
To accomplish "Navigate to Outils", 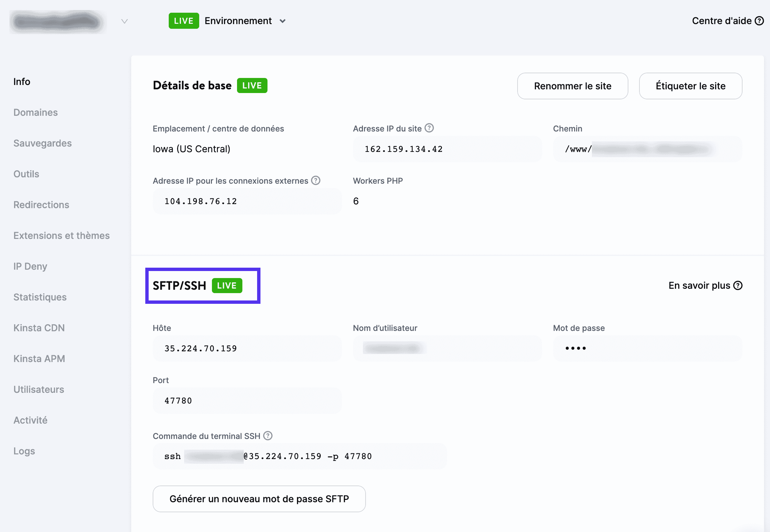I will (x=26, y=174).
